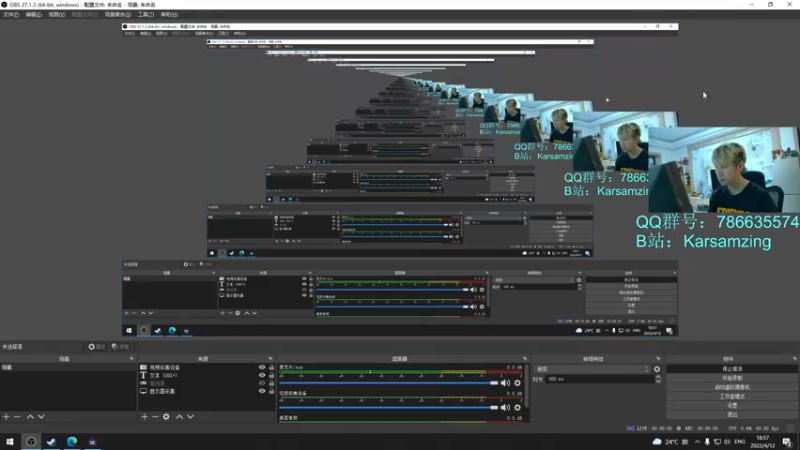Open the View menu
The image size is (800, 450).
(x=57, y=15)
